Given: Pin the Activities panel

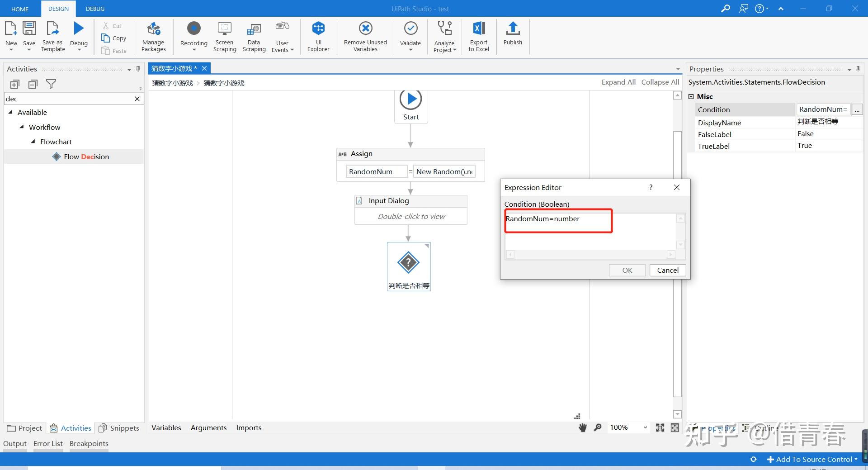Looking at the screenshot, I should pos(137,69).
